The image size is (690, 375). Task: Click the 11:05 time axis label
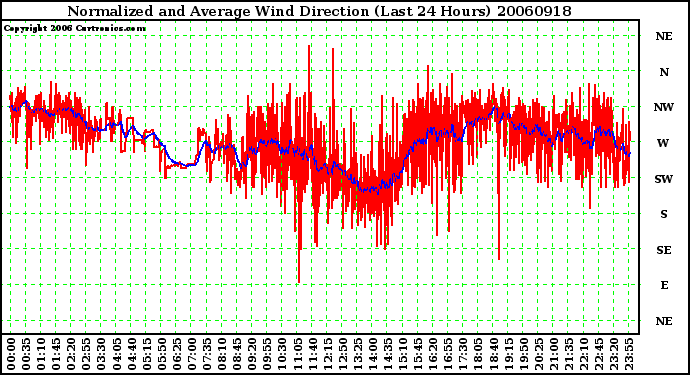click(297, 354)
